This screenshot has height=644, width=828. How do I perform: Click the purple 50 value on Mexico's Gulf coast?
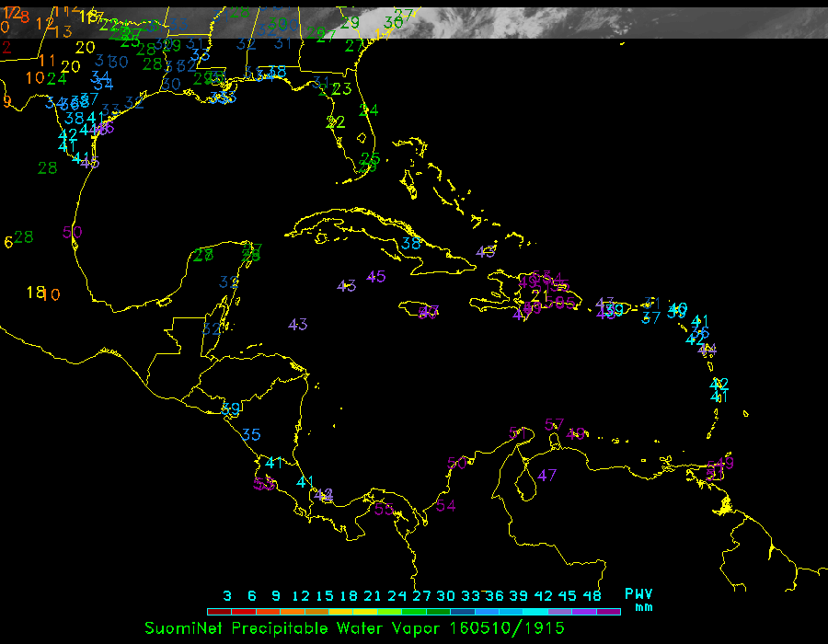pyautogui.click(x=72, y=232)
